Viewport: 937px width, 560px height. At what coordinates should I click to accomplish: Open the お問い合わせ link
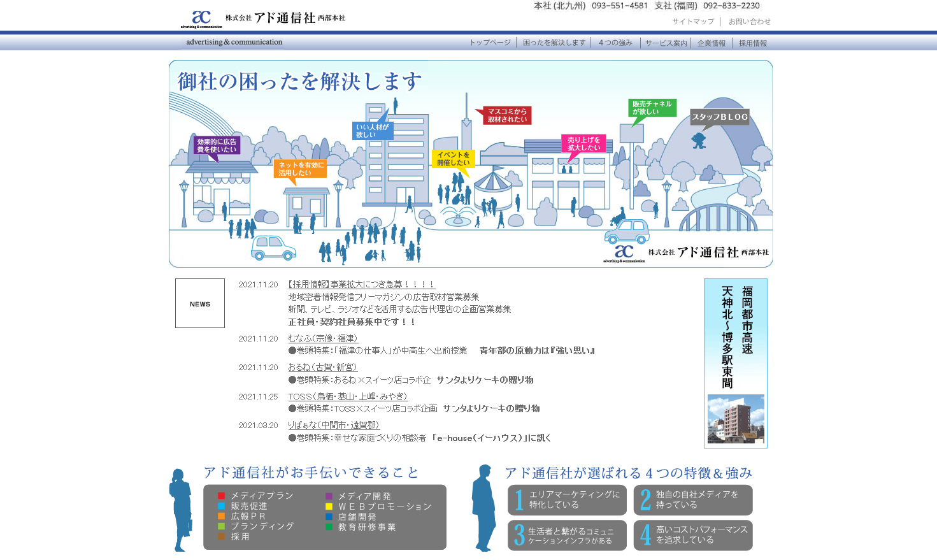749,22
